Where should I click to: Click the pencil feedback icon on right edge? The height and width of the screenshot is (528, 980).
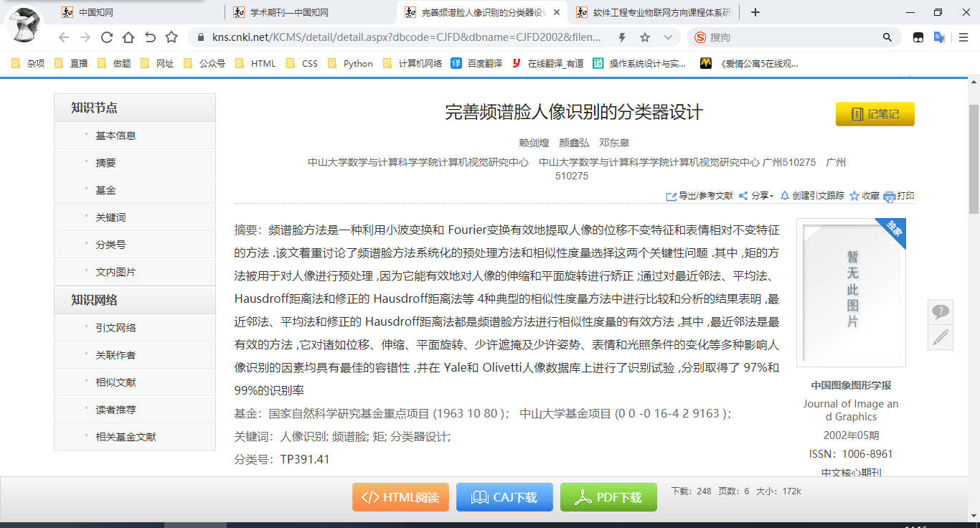[x=941, y=337]
